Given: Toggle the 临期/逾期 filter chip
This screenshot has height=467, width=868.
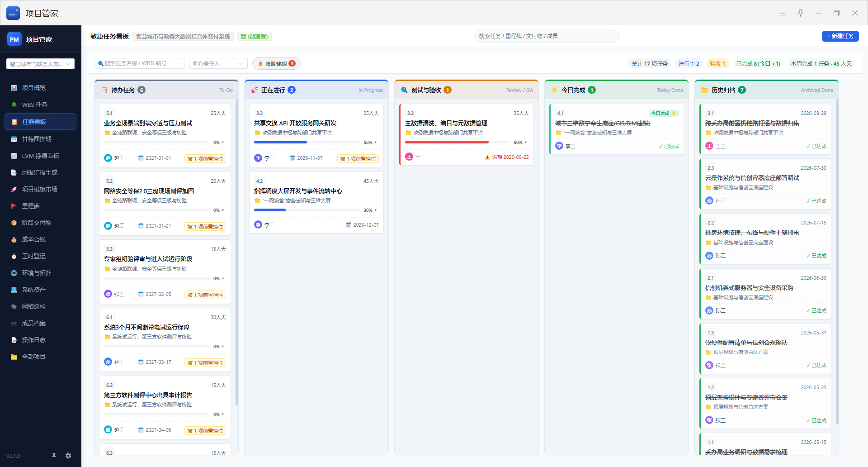Looking at the screenshot, I should pyautogui.click(x=276, y=63).
